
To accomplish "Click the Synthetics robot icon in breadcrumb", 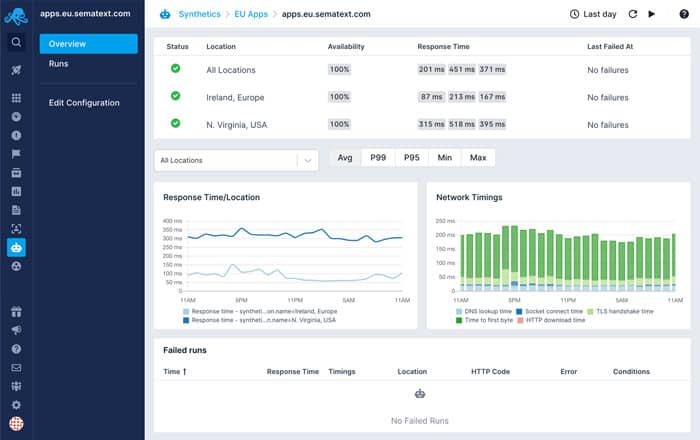I will (165, 14).
